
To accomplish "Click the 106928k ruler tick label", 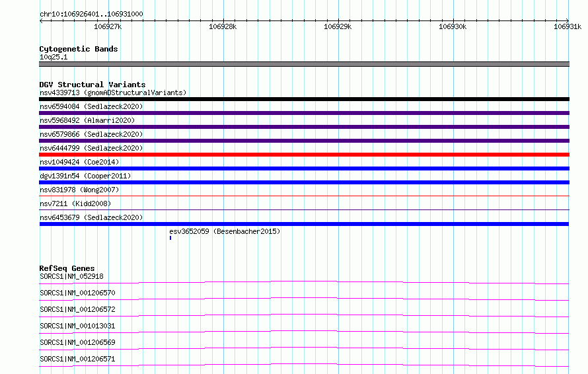I will click(x=223, y=26).
